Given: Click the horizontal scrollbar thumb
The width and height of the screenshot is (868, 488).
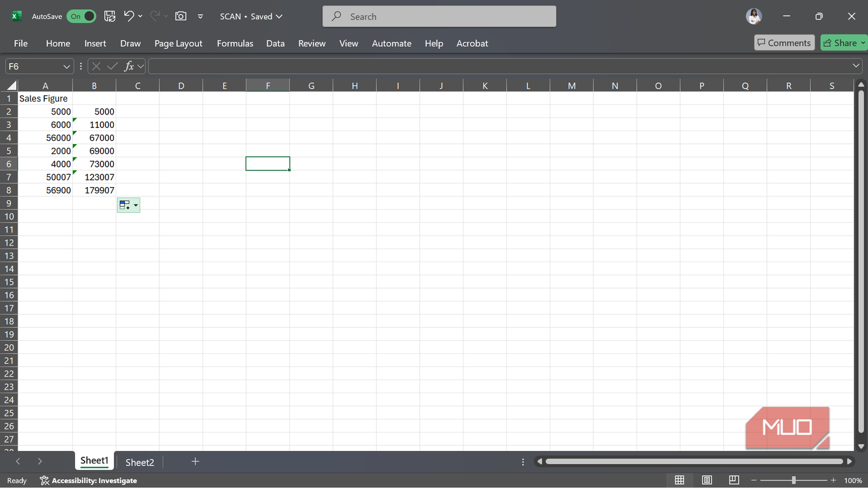Looking at the screenshot, I should click(x=694, y=462).
